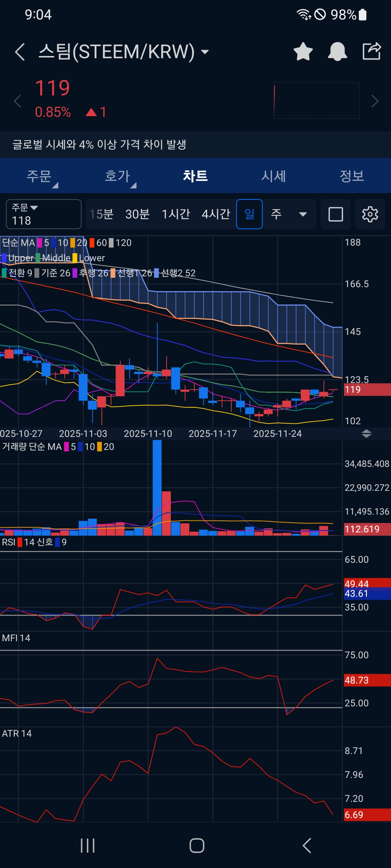
Task: Tap the Bollinger Upper legend label
Action: 21,258
